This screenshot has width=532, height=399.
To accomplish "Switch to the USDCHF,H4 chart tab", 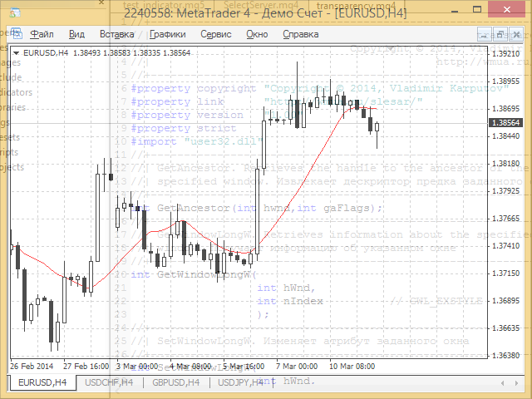I will [109, 382].
